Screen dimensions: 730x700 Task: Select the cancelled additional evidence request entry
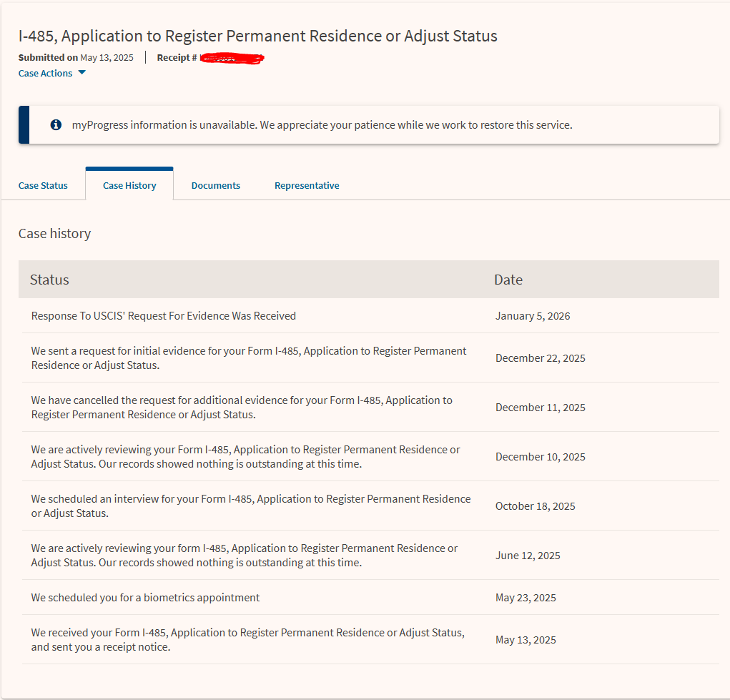tap(241, 407)
